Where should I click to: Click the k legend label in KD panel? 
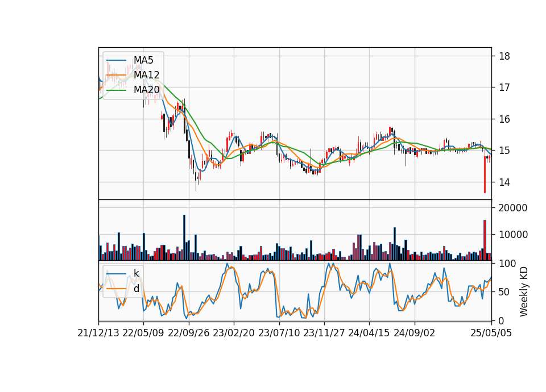click(x=136, y=273)
